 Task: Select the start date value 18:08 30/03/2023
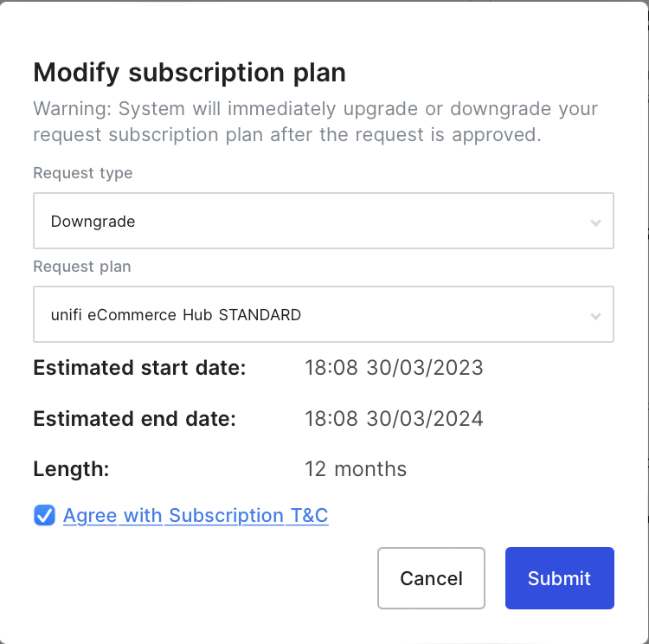[394, 368]
